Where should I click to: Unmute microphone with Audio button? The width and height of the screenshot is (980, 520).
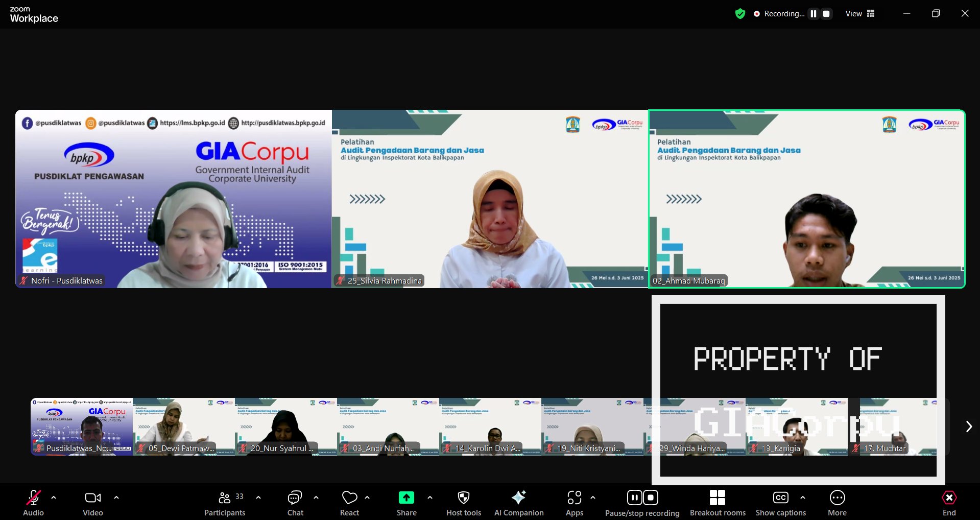(34, 503)
